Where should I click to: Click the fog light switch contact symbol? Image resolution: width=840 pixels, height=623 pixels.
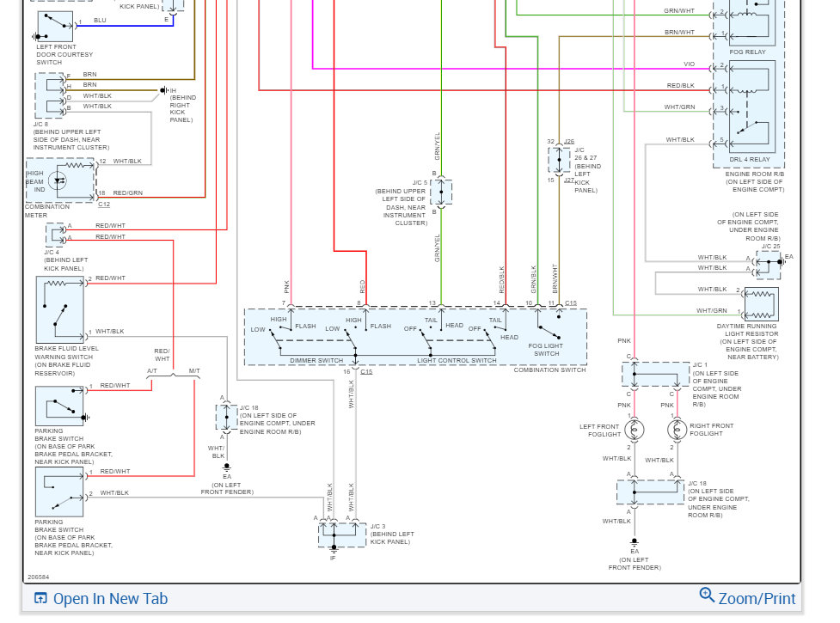(549, 326)
